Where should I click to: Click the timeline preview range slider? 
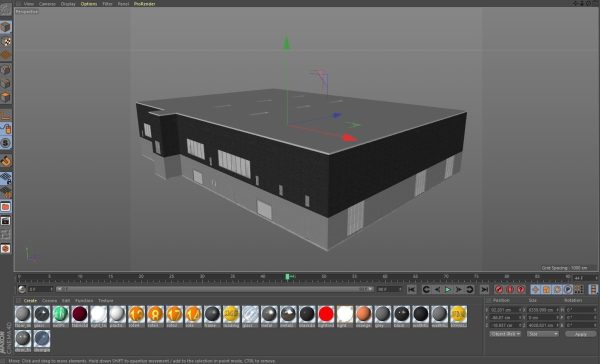[x=214, y=289]
